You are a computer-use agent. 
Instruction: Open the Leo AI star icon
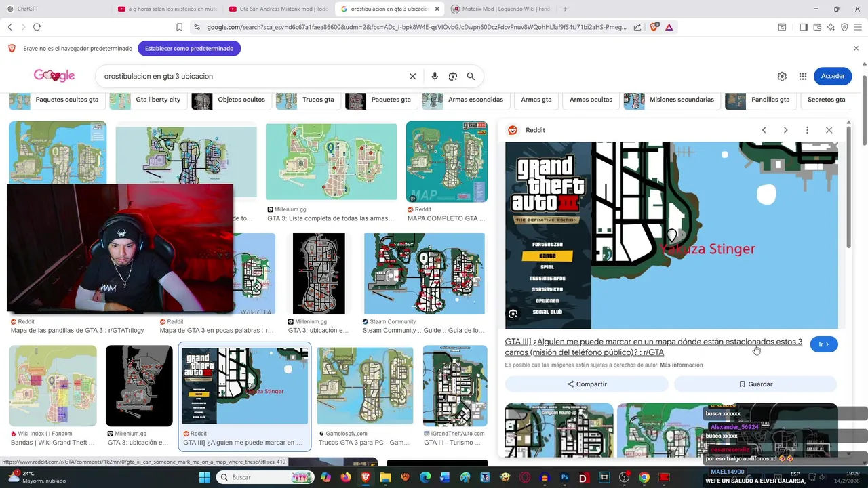coord(831,27)
